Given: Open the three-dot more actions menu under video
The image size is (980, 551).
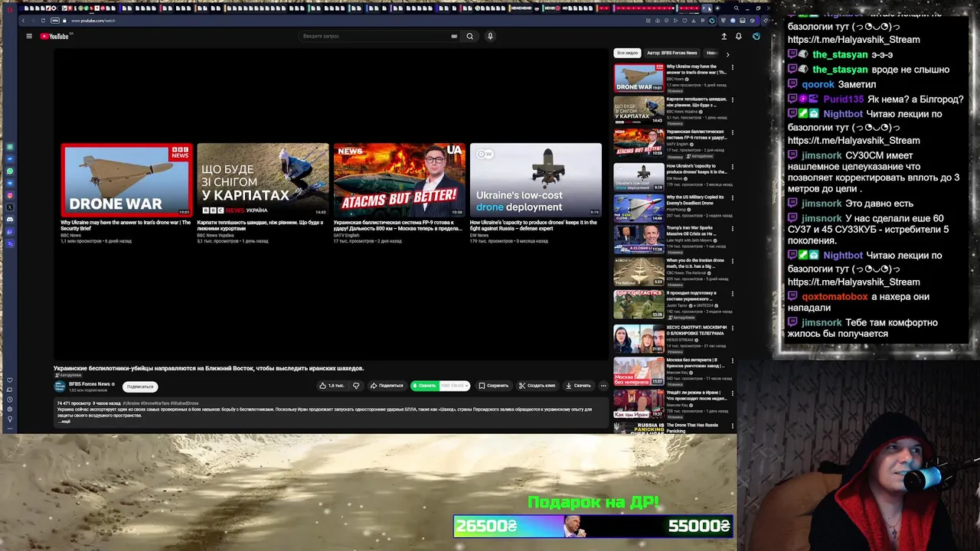Looking at the screenshot, I should click(x=603, y=386).
